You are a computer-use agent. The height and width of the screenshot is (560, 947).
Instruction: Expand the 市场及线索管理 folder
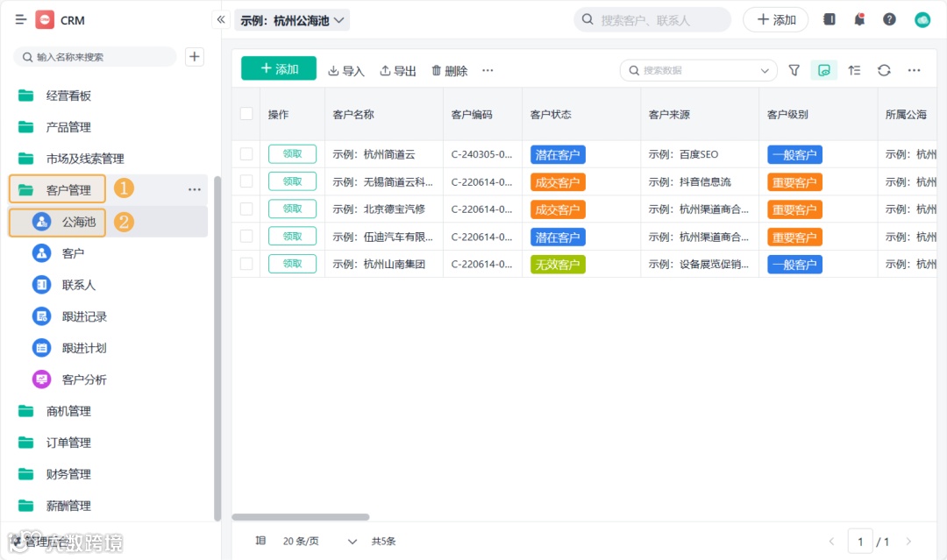coord(108,158)
